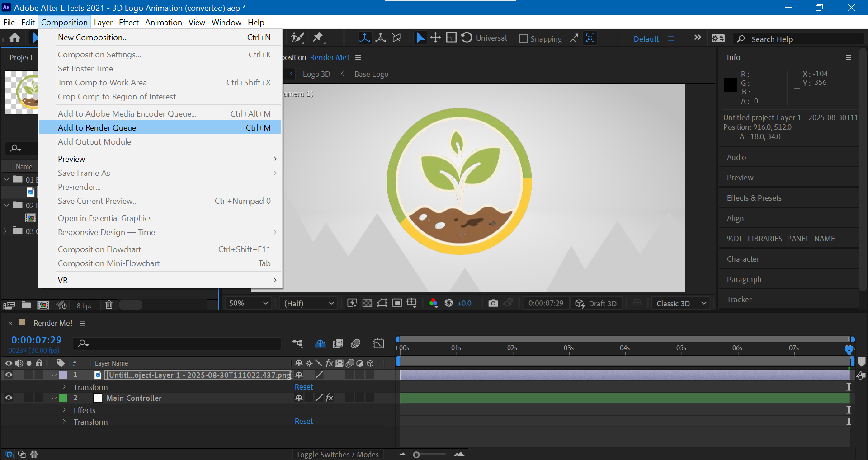This screenshot has height=460, width=868.
Task: Toggle the transparency grid icon in the viewer
Action: pos(367,303)
